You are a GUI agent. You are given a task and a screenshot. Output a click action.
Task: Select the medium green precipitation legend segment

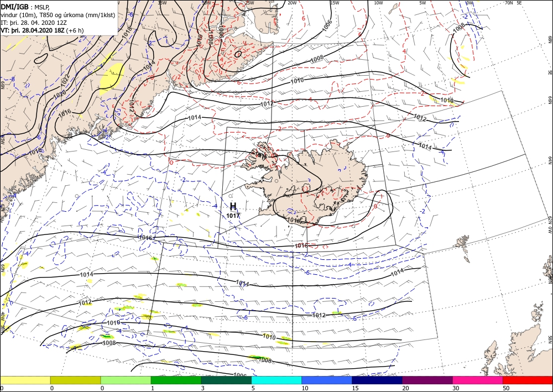(176, 380)
